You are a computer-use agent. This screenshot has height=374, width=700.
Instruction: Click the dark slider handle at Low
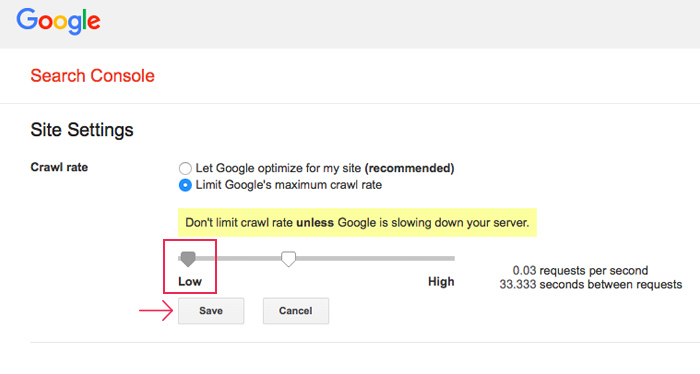tap(188, 259)
